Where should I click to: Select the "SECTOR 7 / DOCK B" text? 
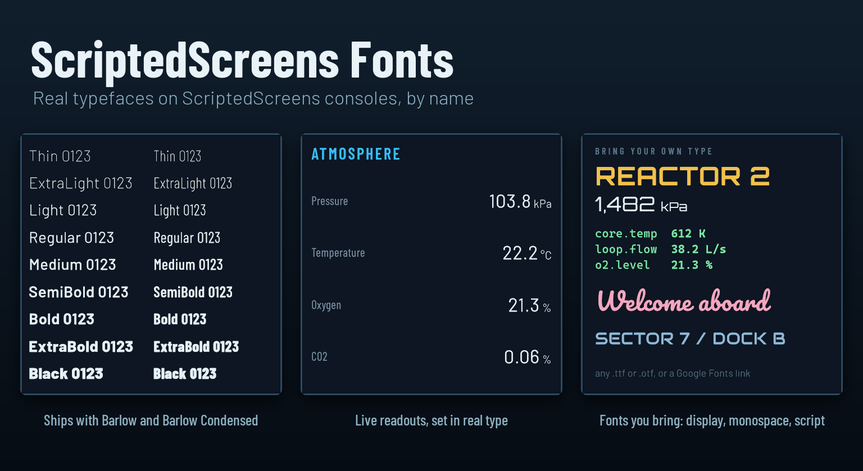tap(690, 338)
